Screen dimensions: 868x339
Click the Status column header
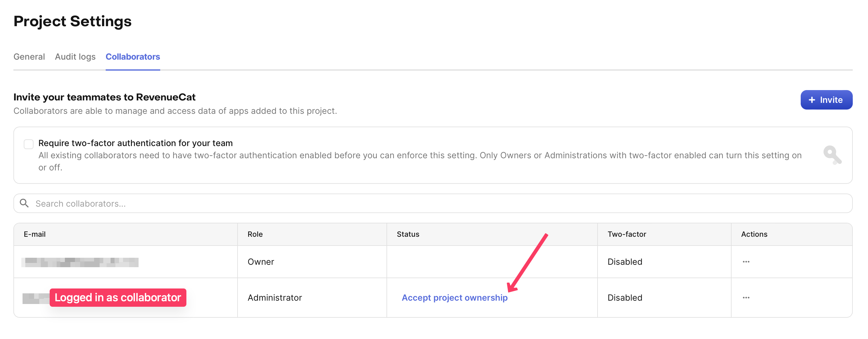tap(408, 234)
